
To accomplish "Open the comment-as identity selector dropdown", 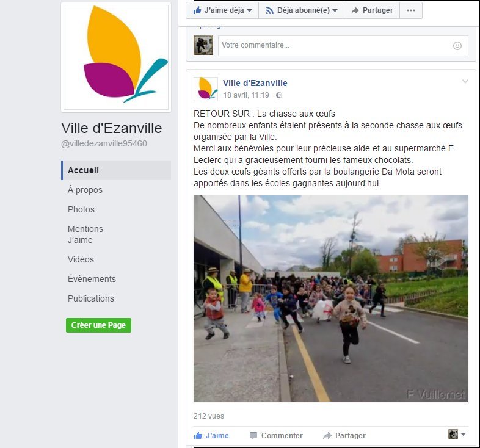I will 457,434.
